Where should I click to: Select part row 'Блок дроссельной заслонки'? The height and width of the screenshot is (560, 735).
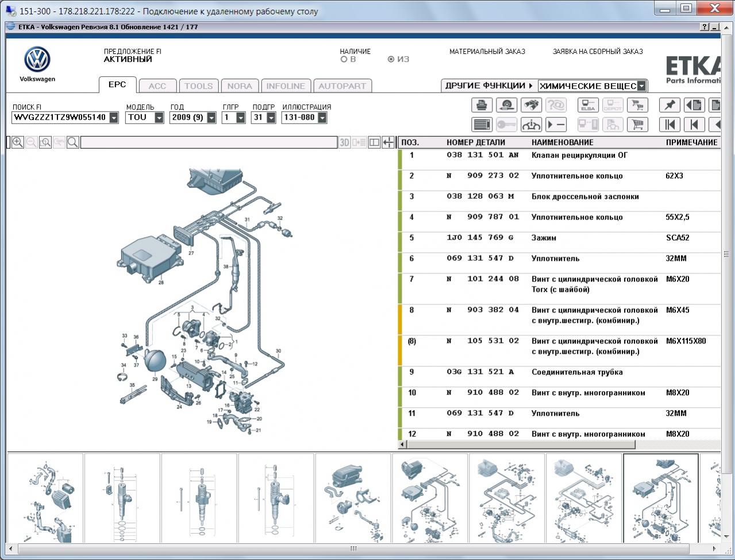[559, 201]
